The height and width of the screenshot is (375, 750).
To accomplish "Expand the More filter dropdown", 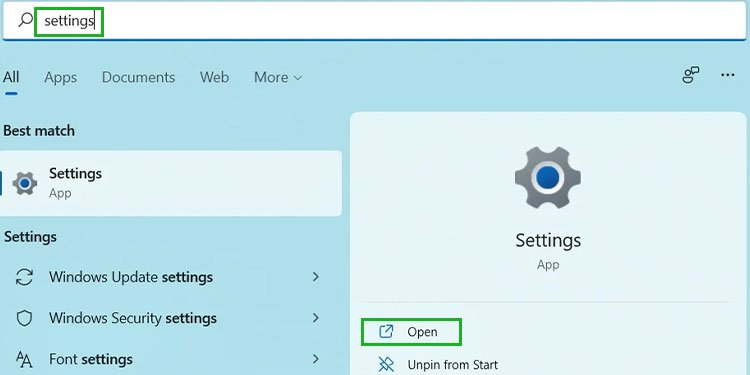I will tap(278, 77).
